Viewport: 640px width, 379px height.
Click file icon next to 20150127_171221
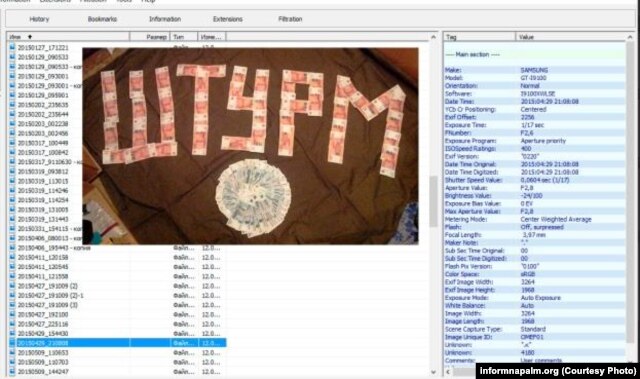pyautogui.click(x=12, y=47)
